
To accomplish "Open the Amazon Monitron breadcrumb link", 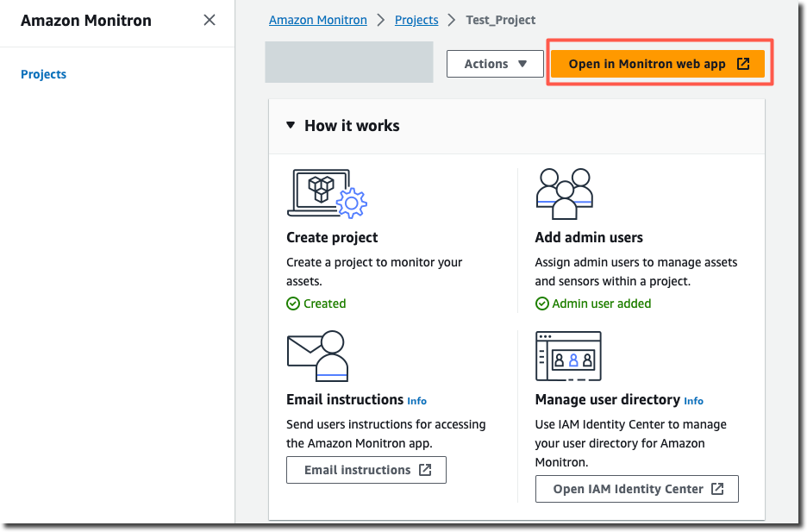I will pos(317,20).
